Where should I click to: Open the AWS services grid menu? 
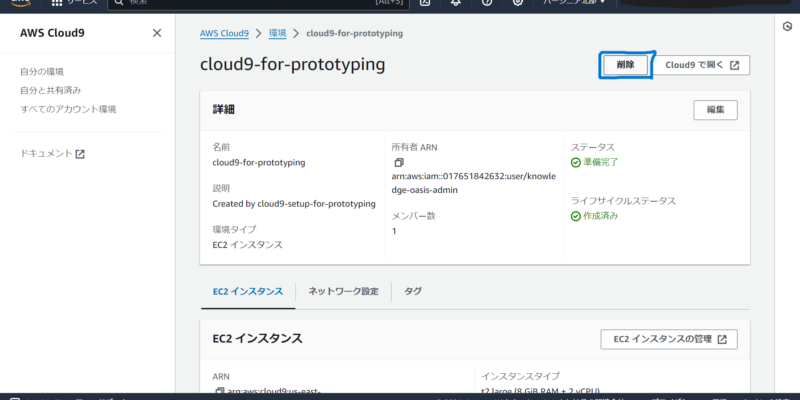56,3
